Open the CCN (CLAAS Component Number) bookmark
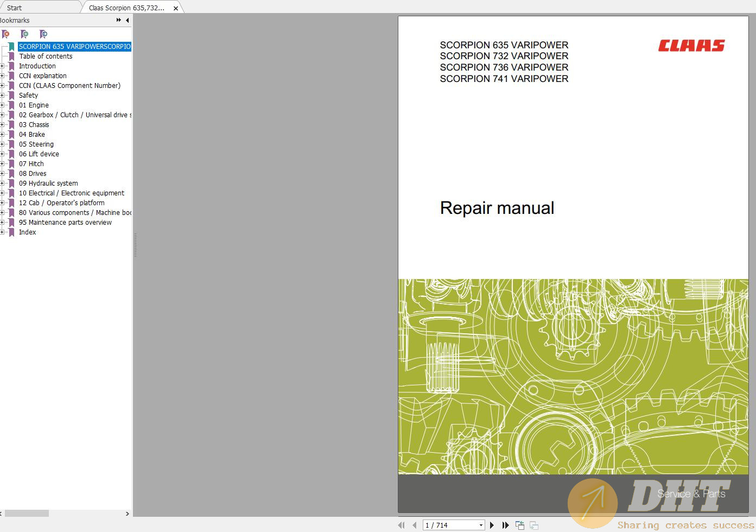This screenshot has width=756, height=532. tap(70, 86)
